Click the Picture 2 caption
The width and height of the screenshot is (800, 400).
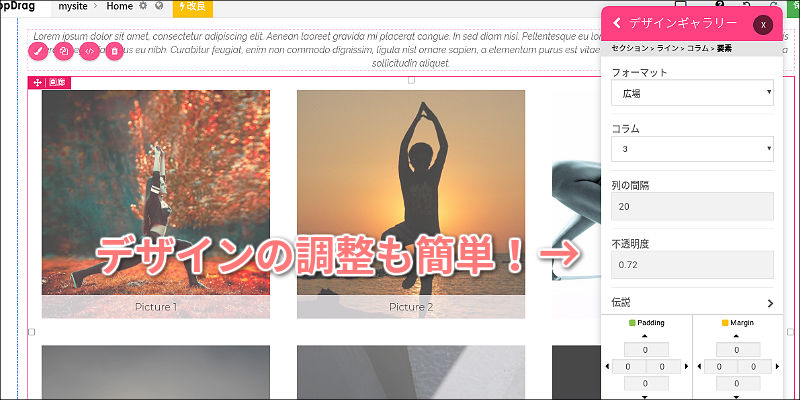pyautogui.click(x=411, y=307)
